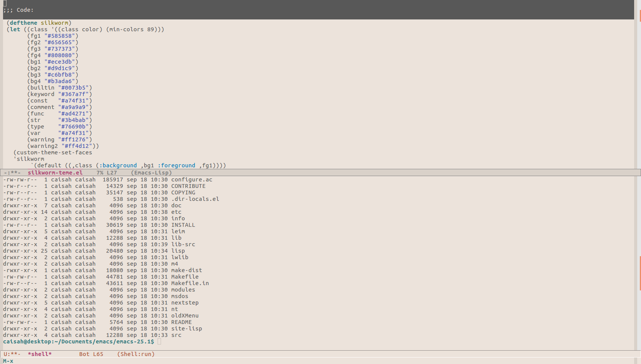The width and height of the screenshot is (641, 364).
Task: Select the configure.ac file name
Action: click(x=192, y=180)
